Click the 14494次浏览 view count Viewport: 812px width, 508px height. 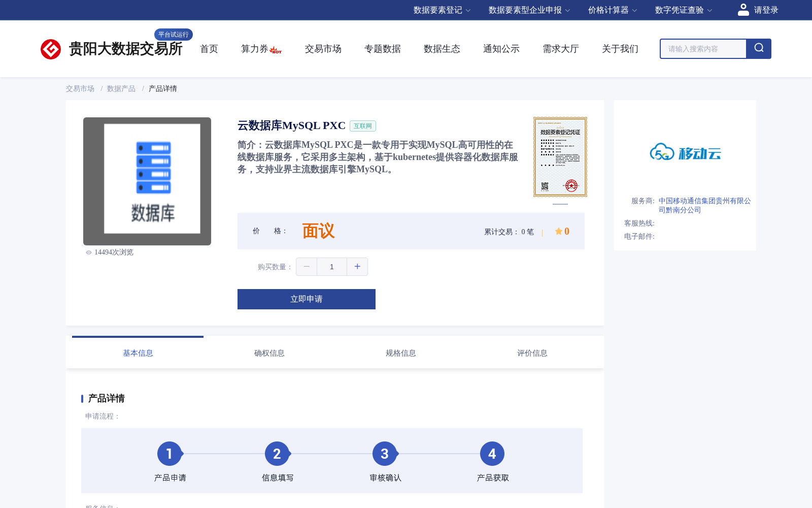click(x=114, y=252)
